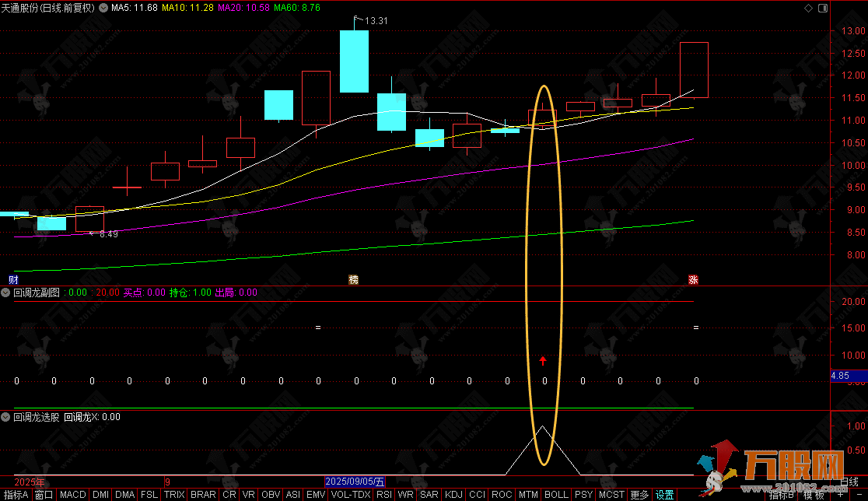The image size is (868, 501).
Task: Click the 回调龙X: 0.00 value
Action: point(92,417)
